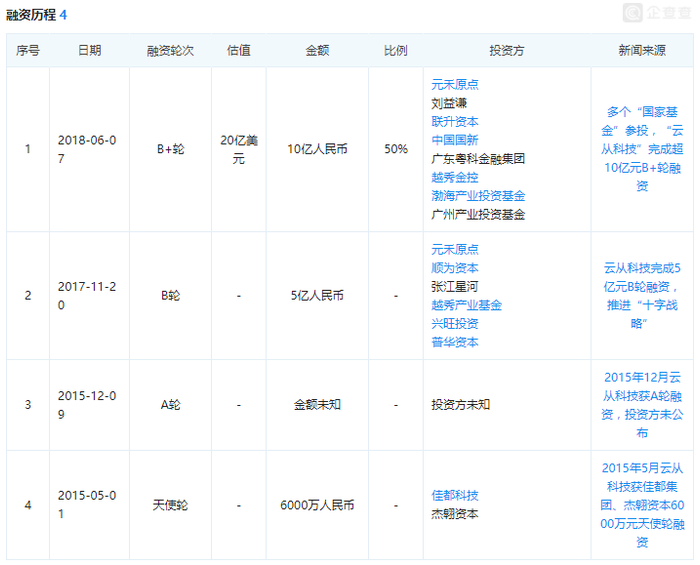
Task: Open the 越秀金控 investor link
Action: (454, 177)
